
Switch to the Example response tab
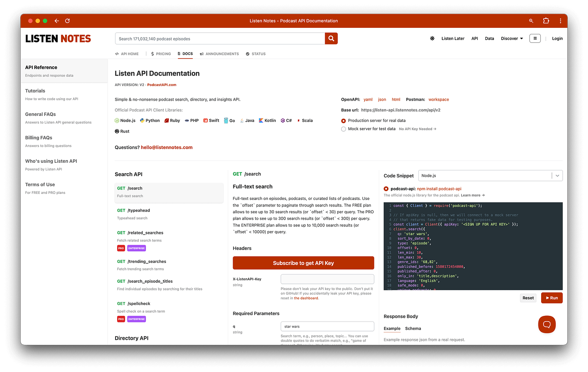(x=392, y=328)
